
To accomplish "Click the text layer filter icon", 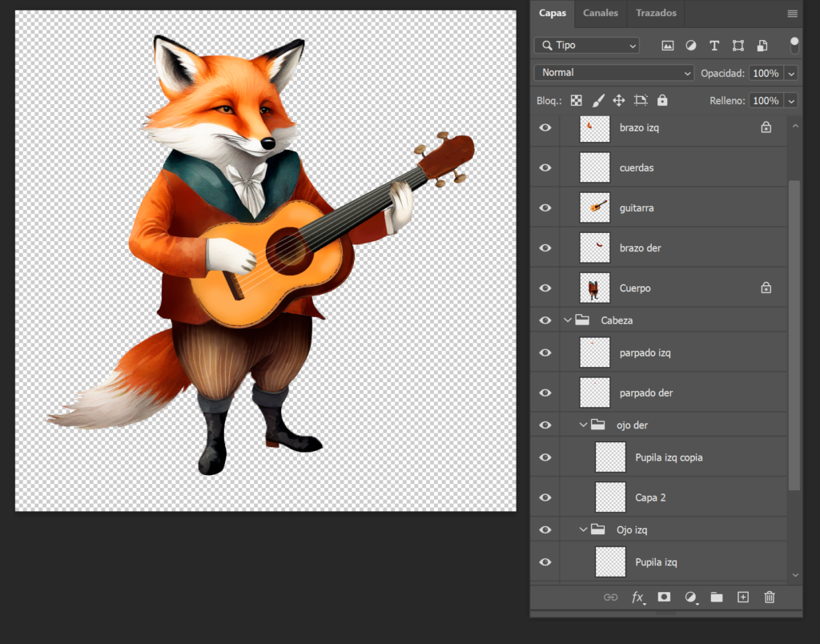I will pyautogui.click(x=714, y=46).
